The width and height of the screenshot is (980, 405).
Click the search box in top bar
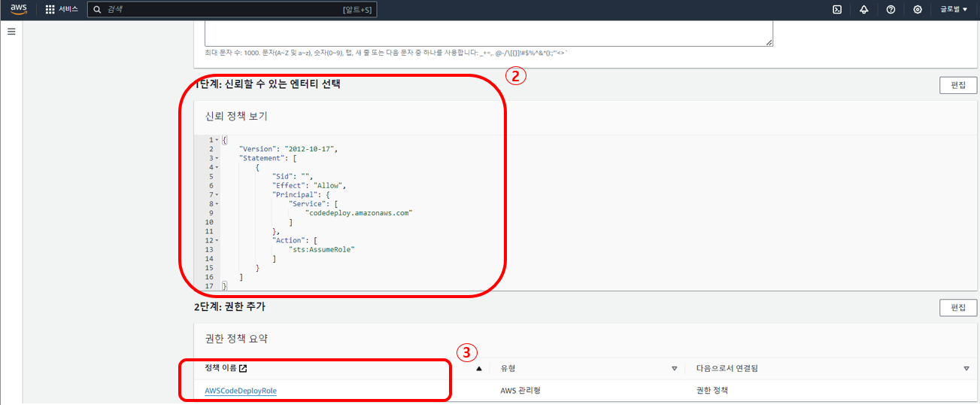pyautogui.click(x=232, y=10)
